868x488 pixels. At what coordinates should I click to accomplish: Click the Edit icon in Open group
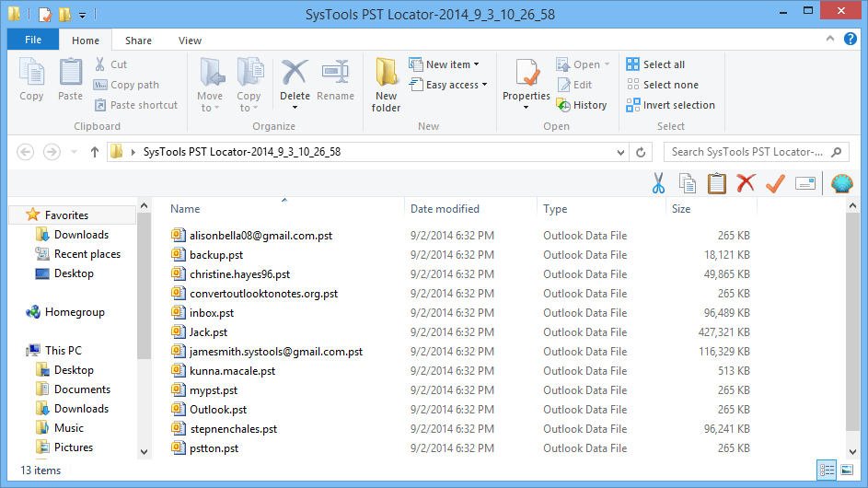tap(563, 85)
